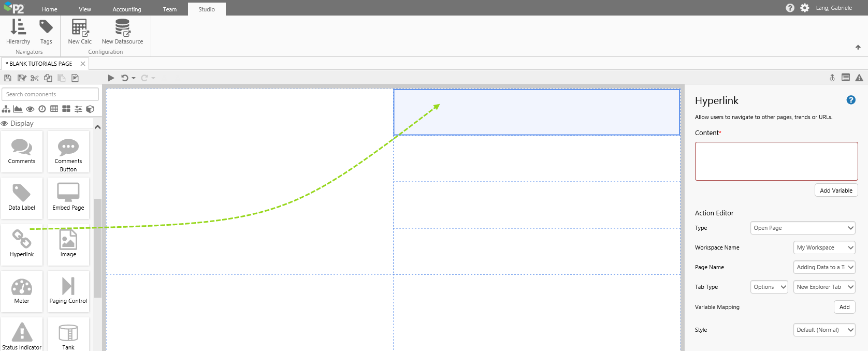Open help from top bar question mark
The height and width of the screenshot is (351, 868).
790,8
